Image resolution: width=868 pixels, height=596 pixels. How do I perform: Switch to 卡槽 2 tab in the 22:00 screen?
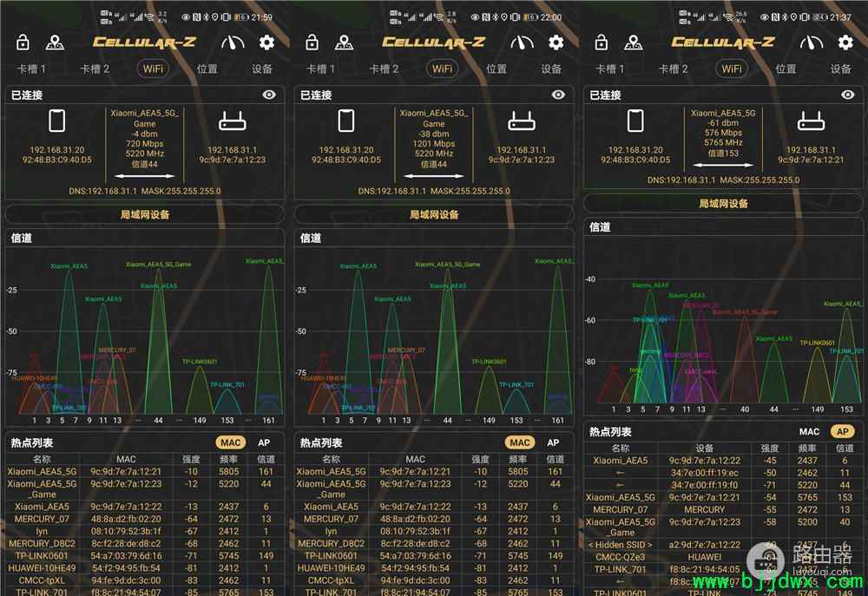click(385, 69)
